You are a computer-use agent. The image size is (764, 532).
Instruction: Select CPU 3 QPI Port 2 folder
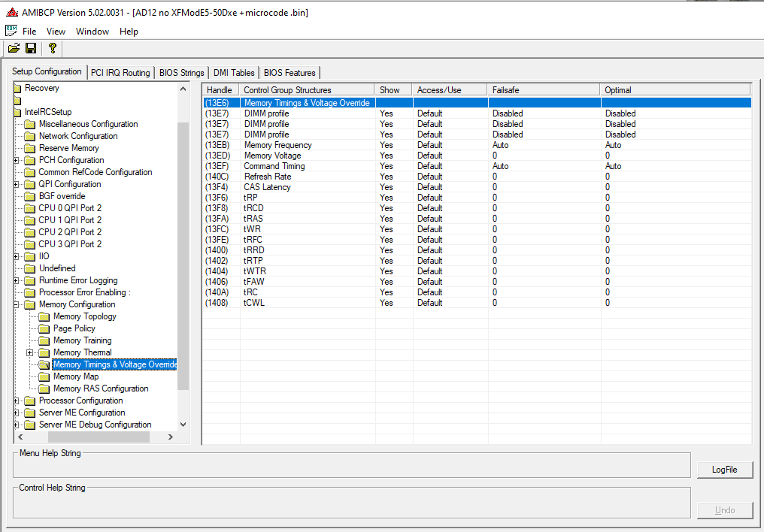click(70, 244)
